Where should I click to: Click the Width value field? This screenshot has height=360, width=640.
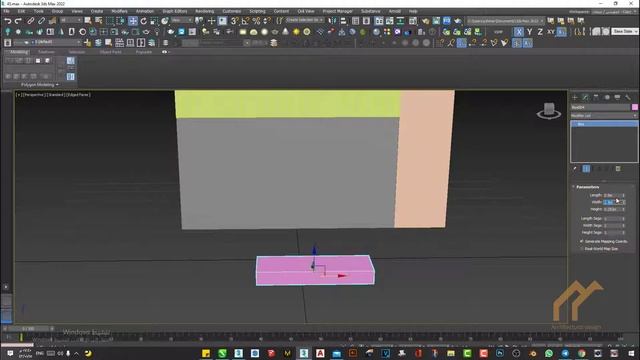[x=612, y=202]
